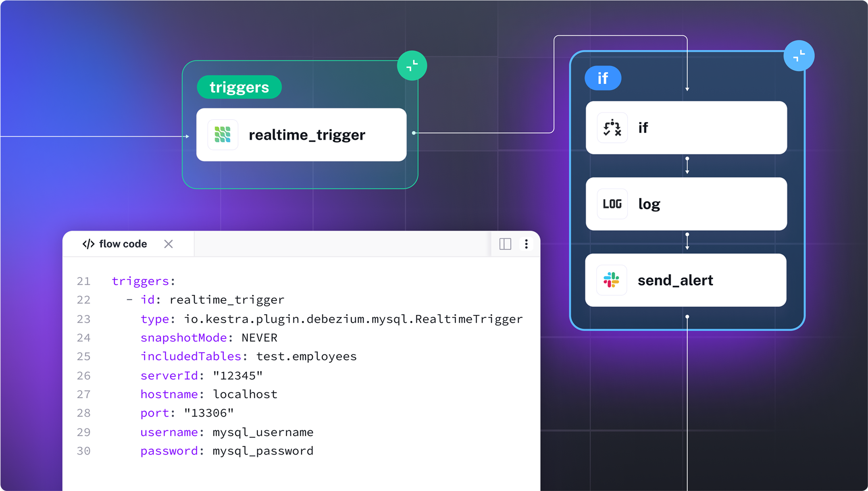The image size is (868, 491).
Task: Select the flow code tab
Action: pyautogui.click(x=123, y=244)
